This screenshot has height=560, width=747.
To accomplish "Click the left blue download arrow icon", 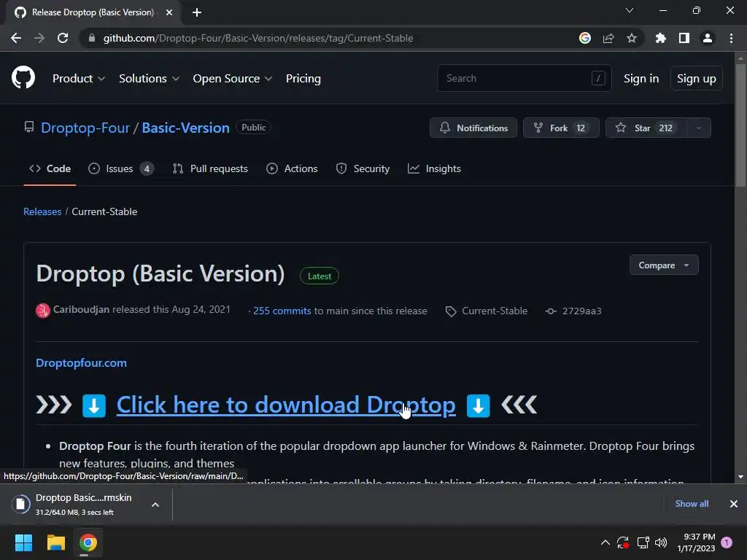I will [94, 405].
